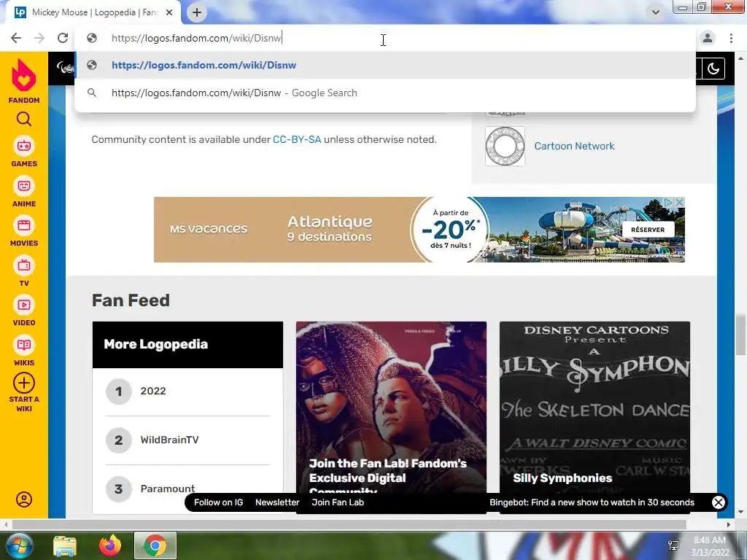This screenshot has height=560, width=747.
Task: Click the horizontal scrollbar
Action: (348, 524)
